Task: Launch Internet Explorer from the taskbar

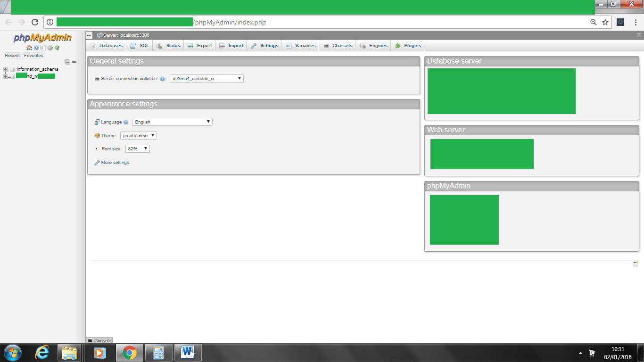Action: (42, 353)
